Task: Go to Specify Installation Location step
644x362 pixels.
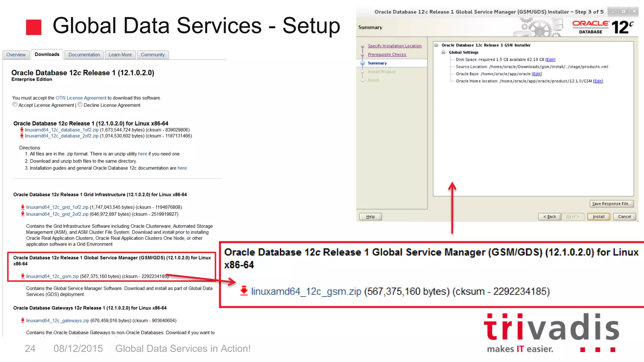Action: point(395,46)
